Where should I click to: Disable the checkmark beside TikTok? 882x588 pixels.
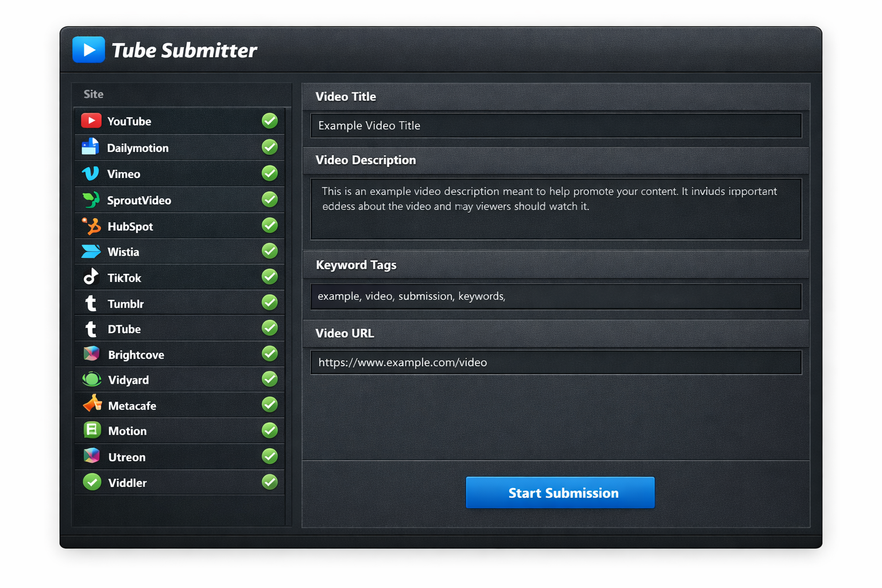[269, 276]
